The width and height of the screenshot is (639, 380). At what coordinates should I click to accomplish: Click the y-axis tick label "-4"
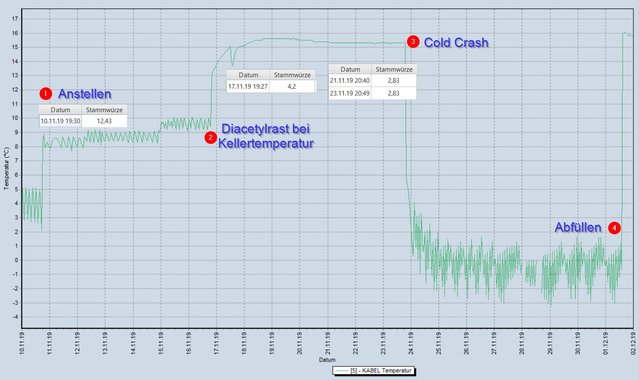15,317
